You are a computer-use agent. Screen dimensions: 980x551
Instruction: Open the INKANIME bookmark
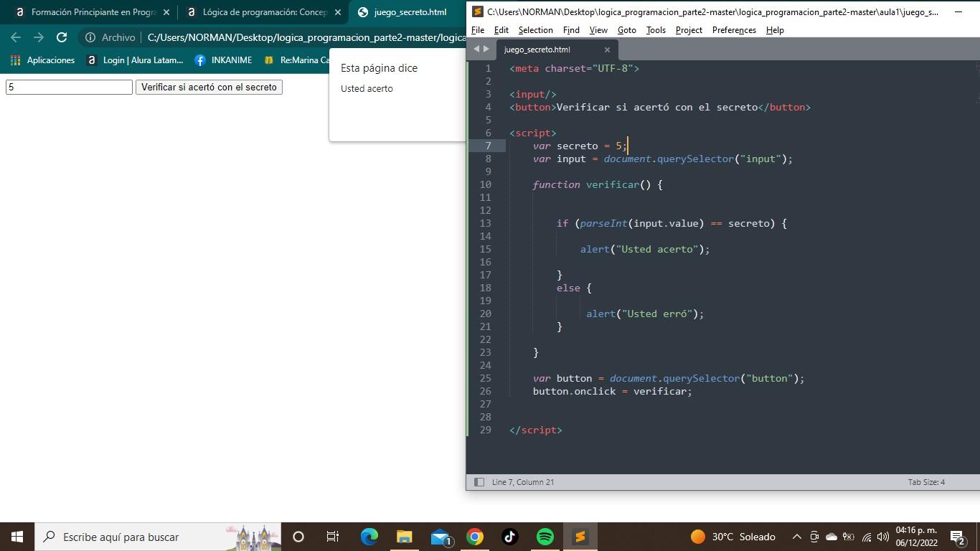click(x=223, y=60)
